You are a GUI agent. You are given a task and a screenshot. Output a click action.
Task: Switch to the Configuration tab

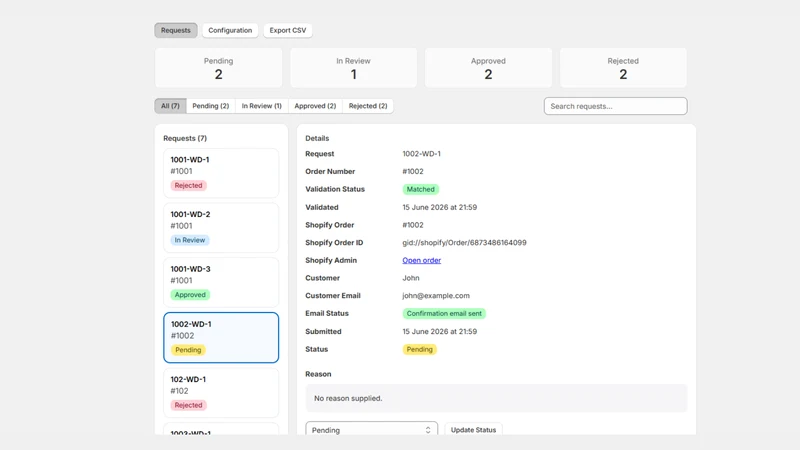(x=230, y=30)
